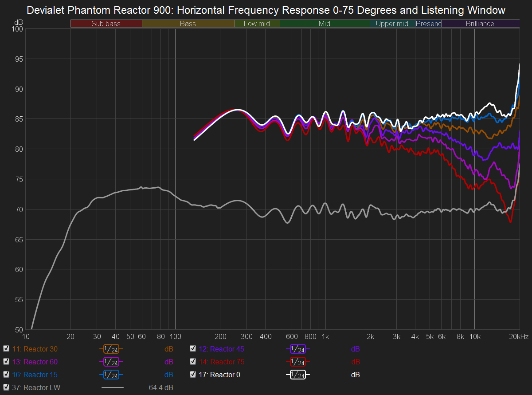532x395 pixels.
Task: Select the Bass band label
Action: click(x=188, y=24)
